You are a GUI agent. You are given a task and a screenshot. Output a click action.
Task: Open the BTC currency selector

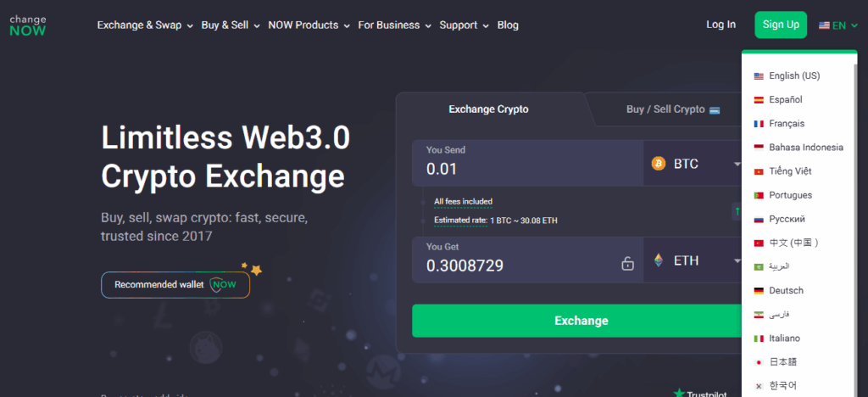(x=693, y=164)
